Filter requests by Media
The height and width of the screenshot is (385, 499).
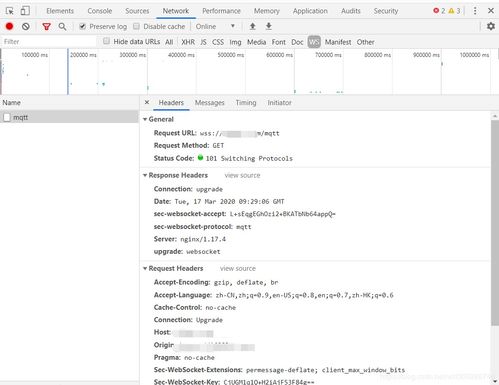click(x=256, y=42)
